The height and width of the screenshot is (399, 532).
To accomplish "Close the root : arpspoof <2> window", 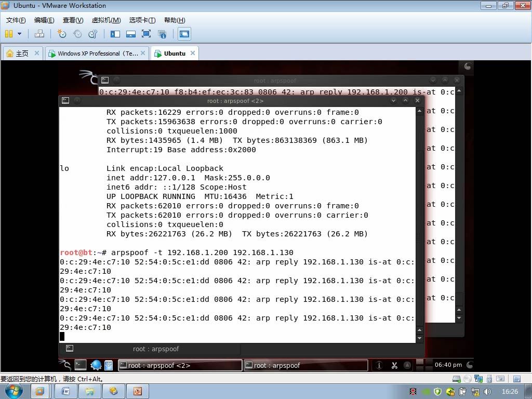I will 418,100.
